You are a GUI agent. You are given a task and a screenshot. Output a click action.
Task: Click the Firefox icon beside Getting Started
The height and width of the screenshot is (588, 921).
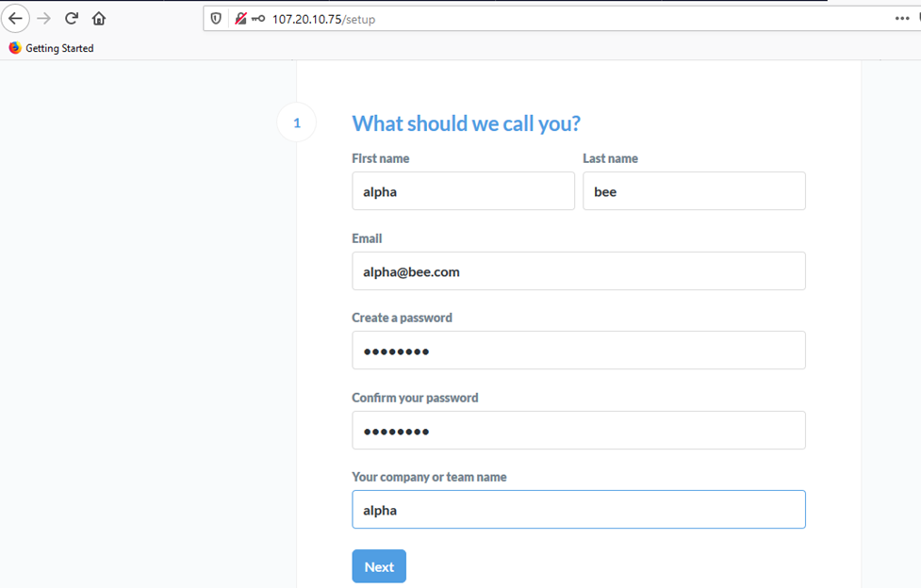(15, 48)
